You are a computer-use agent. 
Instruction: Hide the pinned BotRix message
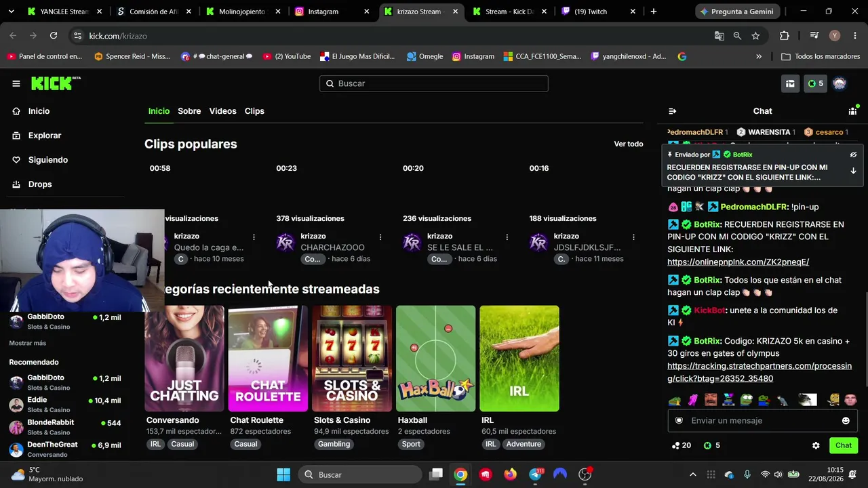click(x=853, y=155)
